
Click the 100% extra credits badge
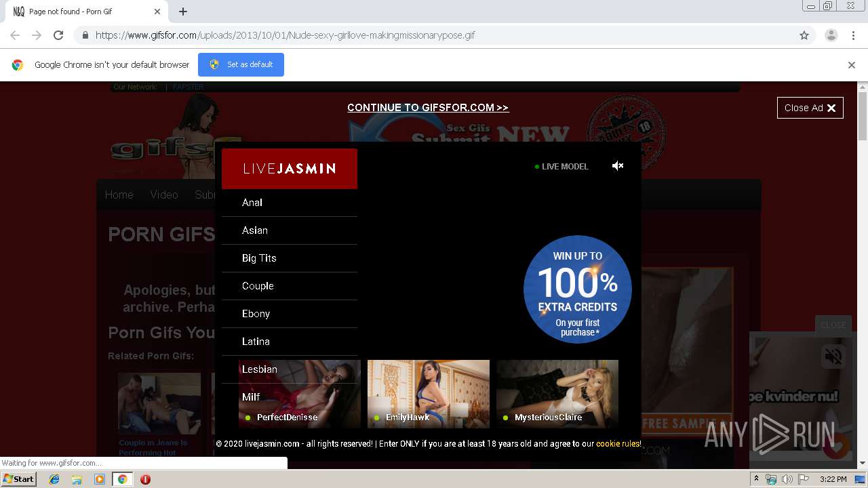(x=578, y=289)
